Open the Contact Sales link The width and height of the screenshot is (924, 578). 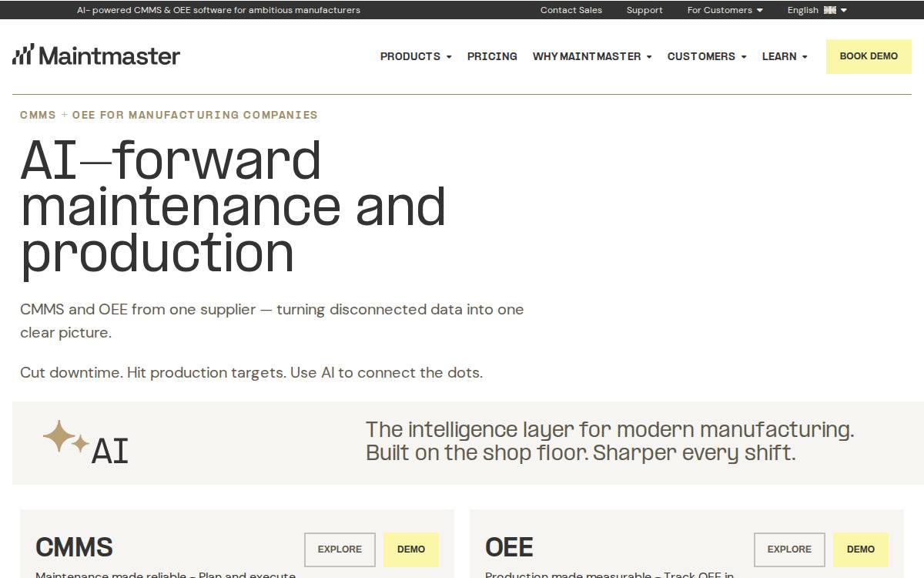point(571,10)
